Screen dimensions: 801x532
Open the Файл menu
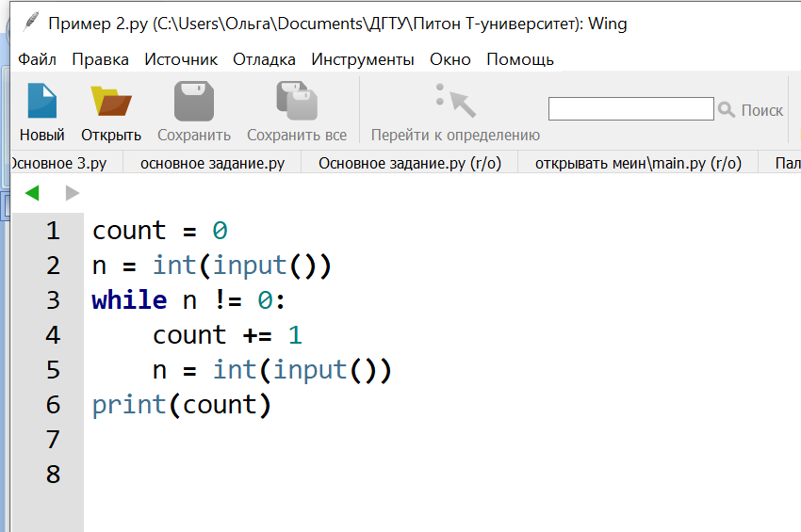37,59
